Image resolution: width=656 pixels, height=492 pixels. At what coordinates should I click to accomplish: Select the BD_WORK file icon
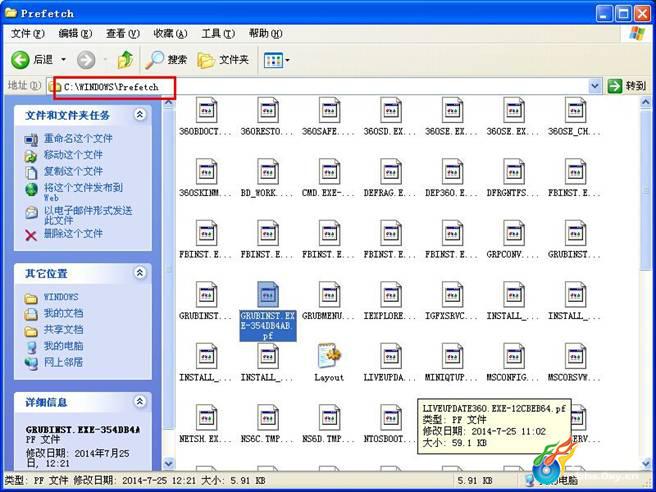[x=267, y=172]
